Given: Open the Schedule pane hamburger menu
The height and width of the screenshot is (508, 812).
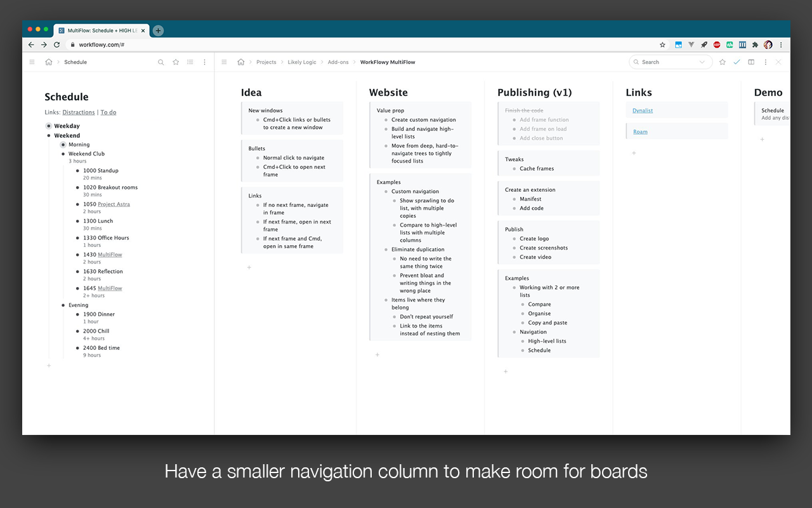Looking at the screenshot, I should coord(32,62).
